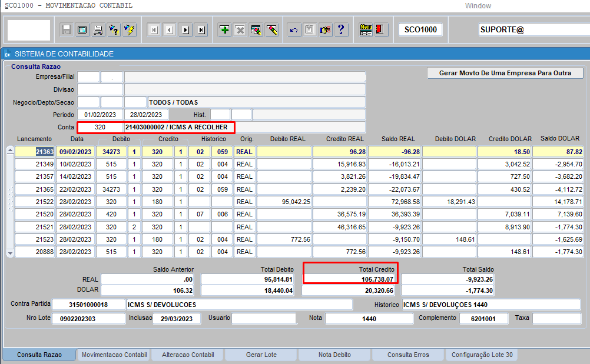This screenshot has width=590, height=364.
Task: Click the Periodo end date 28/02/2023 field
Action: point(146,115)
